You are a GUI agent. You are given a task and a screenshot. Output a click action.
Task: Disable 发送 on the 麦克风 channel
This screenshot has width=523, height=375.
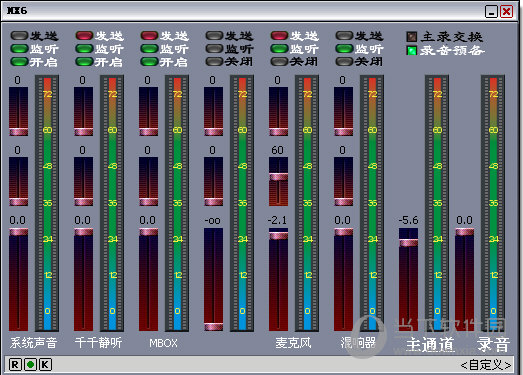(x=279, y=35)
